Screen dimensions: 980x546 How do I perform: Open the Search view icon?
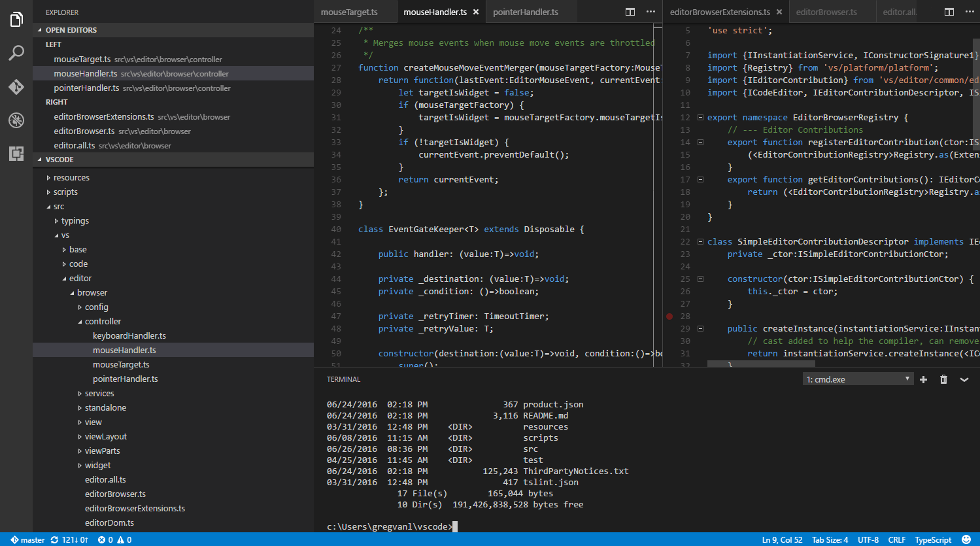(x=16, y=53)
